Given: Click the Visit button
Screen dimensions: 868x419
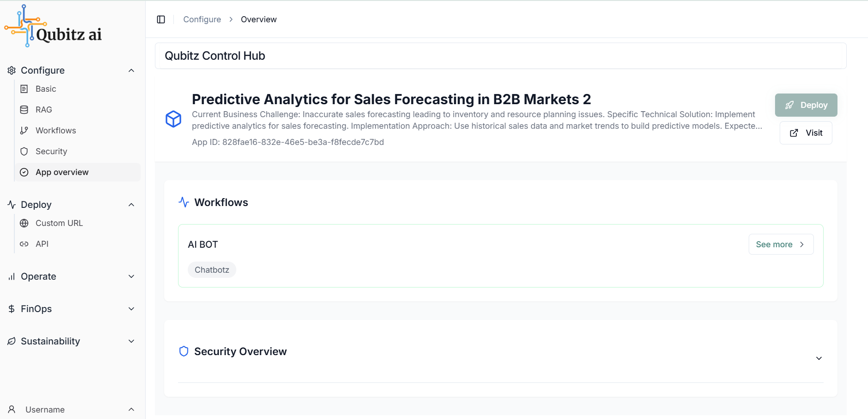Looking at the screenshot, I should [x=806, y=133].
